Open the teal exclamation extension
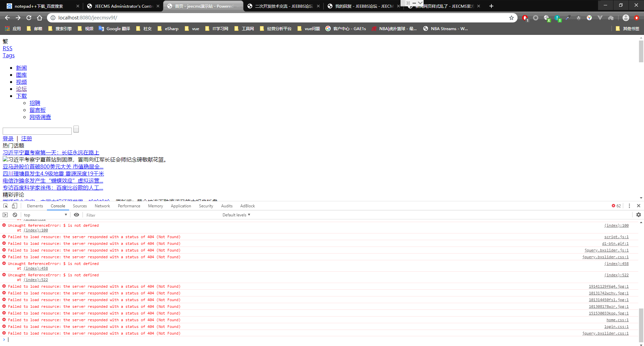Viewport: 644px width, 346px height. click(x=557, y=18)
